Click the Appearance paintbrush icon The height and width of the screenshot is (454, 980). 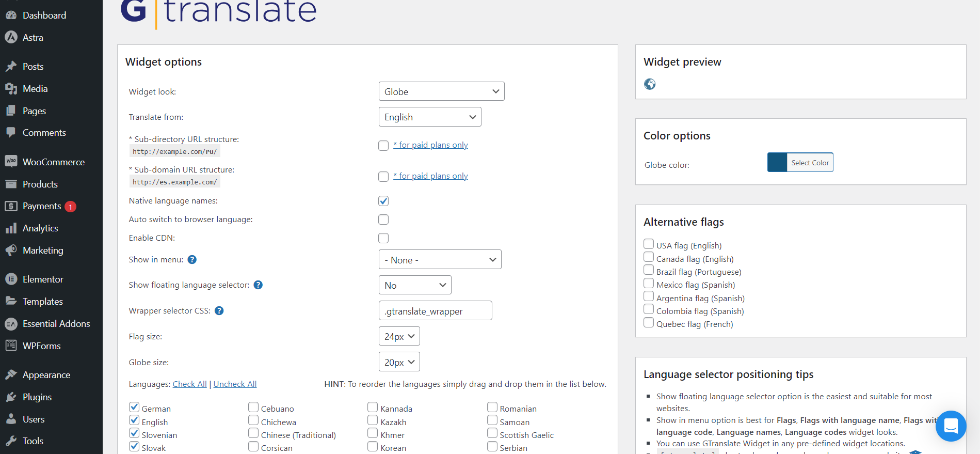pyautogui.click(x=11, y=374)
